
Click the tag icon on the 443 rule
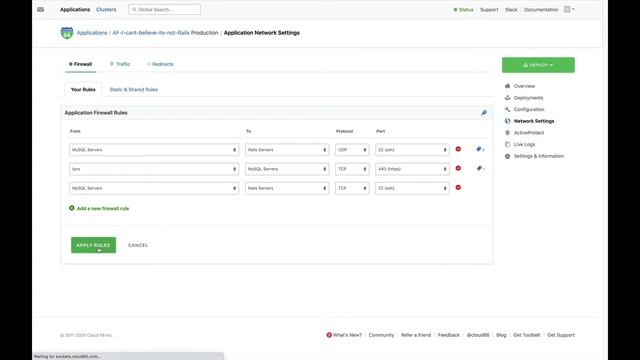pyautogui.click(x=480, y=168)
